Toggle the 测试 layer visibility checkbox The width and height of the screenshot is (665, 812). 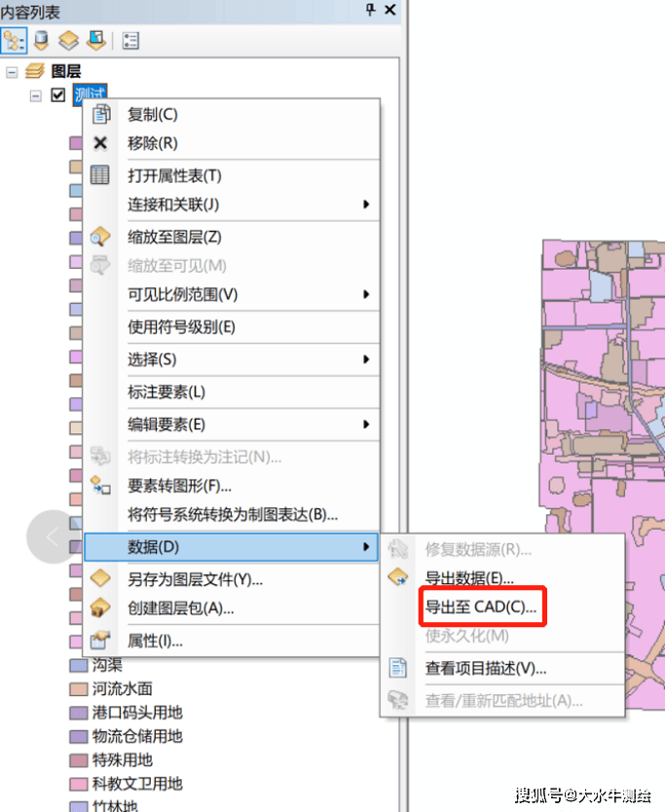[x=58, y=95]
